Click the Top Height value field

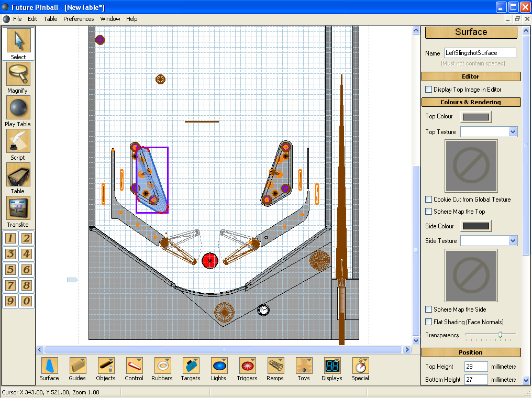click(x=475, y=367)
